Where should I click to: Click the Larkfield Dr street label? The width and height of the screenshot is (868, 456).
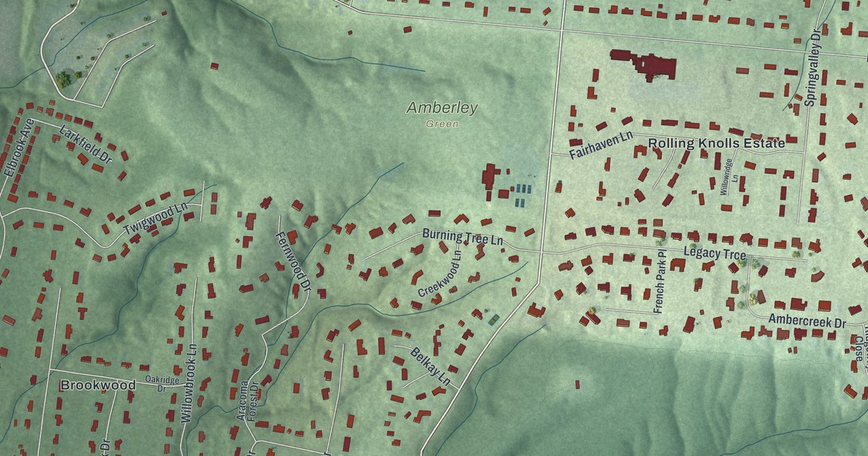tap(86, 145)
